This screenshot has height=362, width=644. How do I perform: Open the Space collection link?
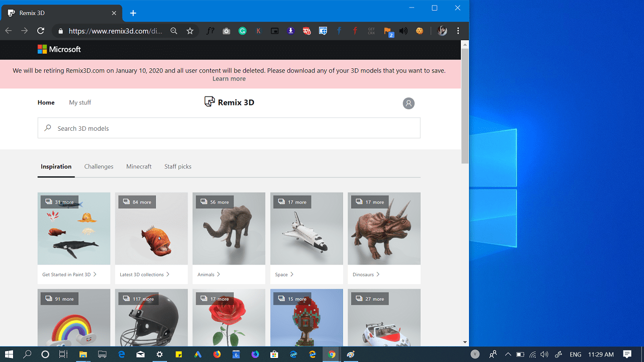tap(284, 275)
